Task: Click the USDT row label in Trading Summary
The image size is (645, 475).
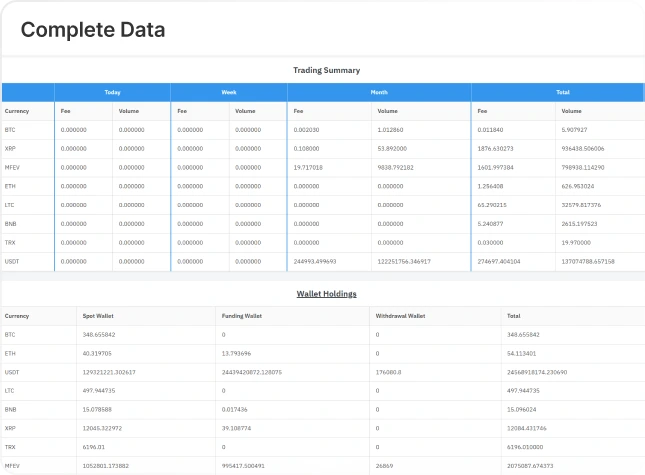Action: 12,262
